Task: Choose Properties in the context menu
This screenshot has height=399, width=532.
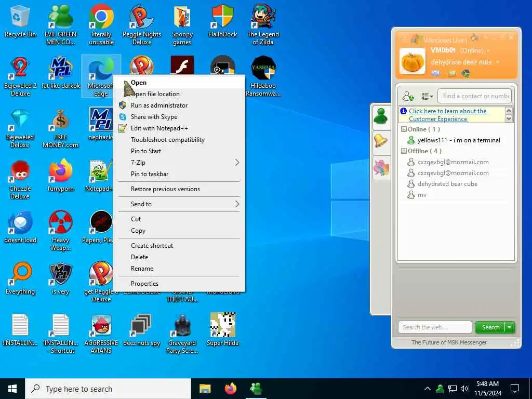Action: (x=179, y=284)
